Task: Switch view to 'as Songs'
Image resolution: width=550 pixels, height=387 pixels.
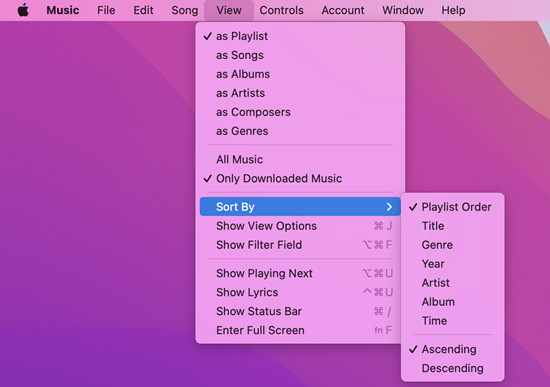Action: pos(300,55)
